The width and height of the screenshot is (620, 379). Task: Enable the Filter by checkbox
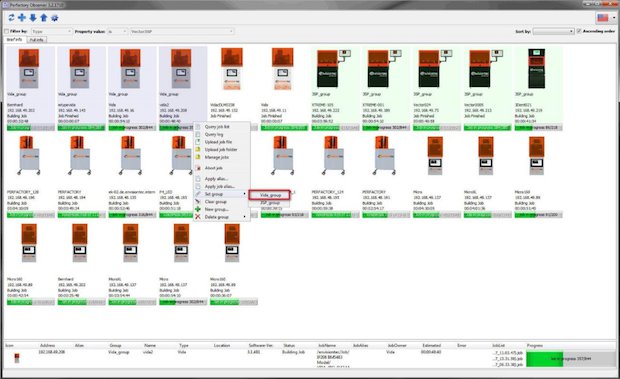coord(6,31)
